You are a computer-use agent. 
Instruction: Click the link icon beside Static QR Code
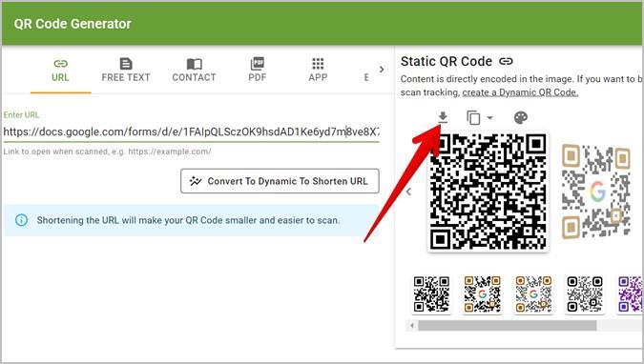(506, 62)
